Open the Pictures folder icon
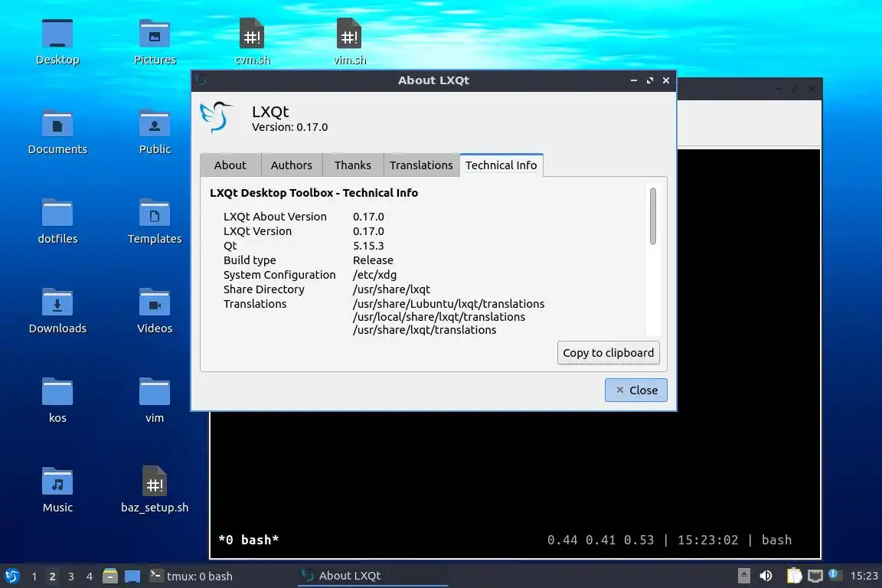Screen dimensions: 882x588 [155, 42]
